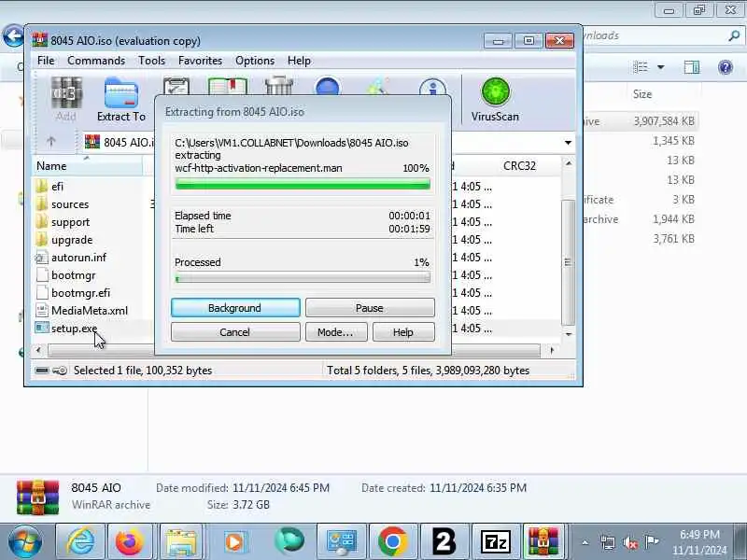Click the Wizard toolbar icon
This screenshot has width=747, height=560.
pos(378,87)
